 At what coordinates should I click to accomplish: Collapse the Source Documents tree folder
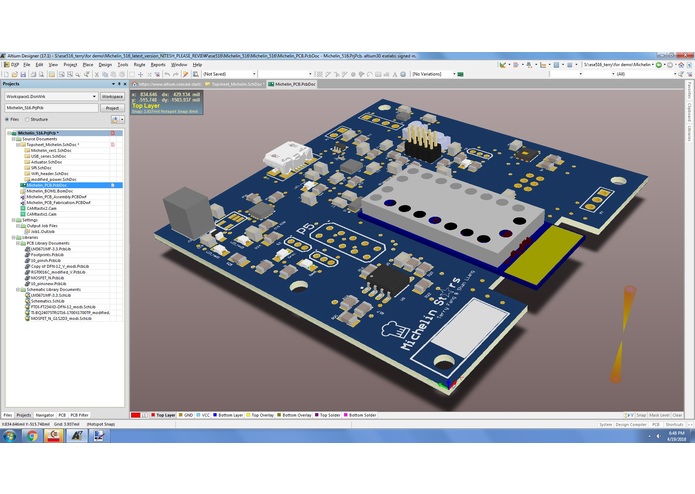(13, 139)
